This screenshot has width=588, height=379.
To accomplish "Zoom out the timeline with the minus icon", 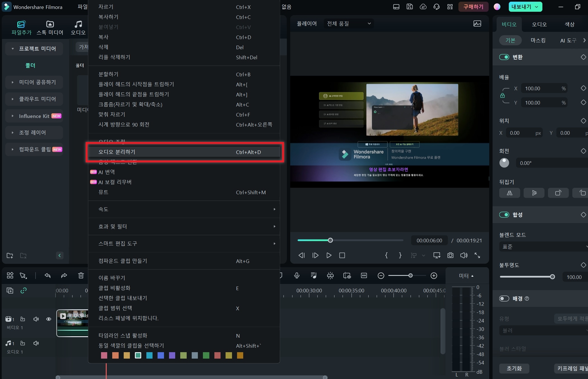I will (x=381, y=276).
